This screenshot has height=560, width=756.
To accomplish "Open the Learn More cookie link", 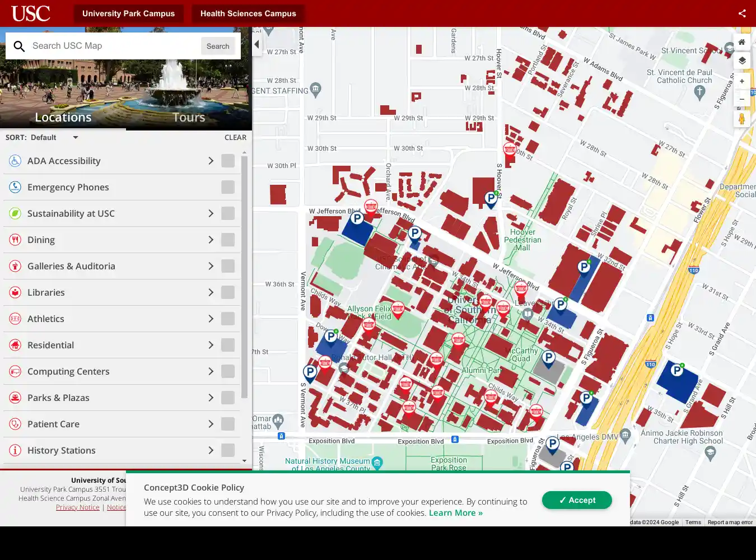I will (x=455, y=513).
